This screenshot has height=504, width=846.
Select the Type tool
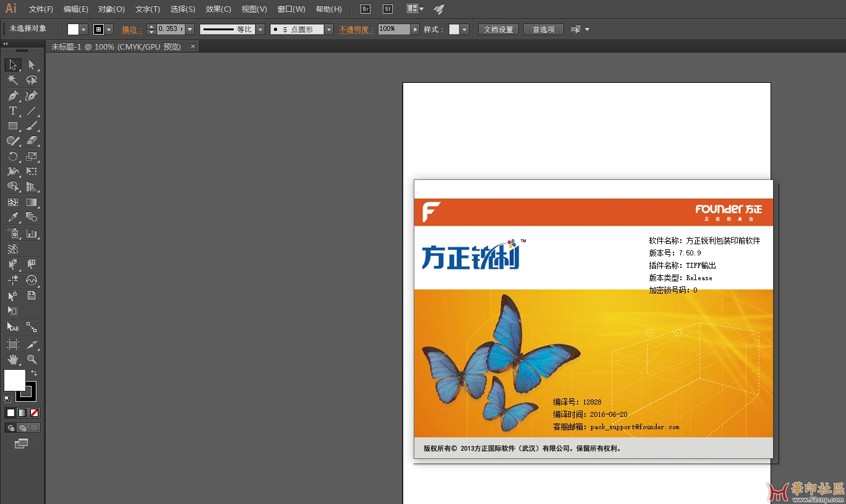point(13,111)
